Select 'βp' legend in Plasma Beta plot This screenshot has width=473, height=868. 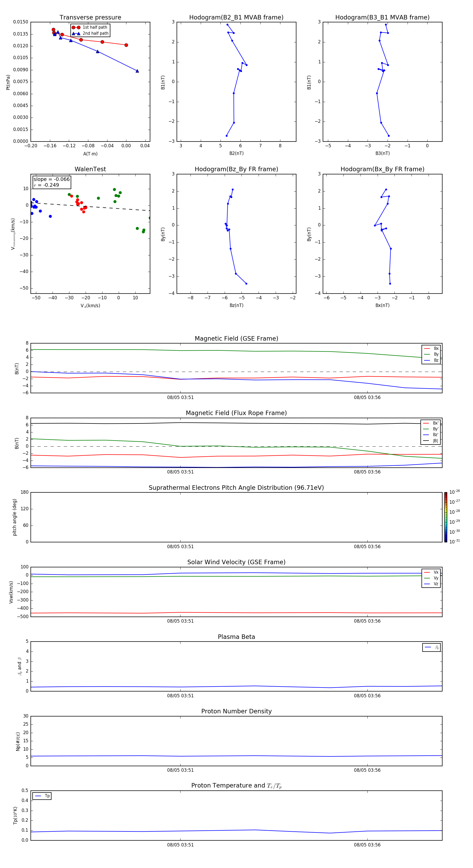click(431, 647)
